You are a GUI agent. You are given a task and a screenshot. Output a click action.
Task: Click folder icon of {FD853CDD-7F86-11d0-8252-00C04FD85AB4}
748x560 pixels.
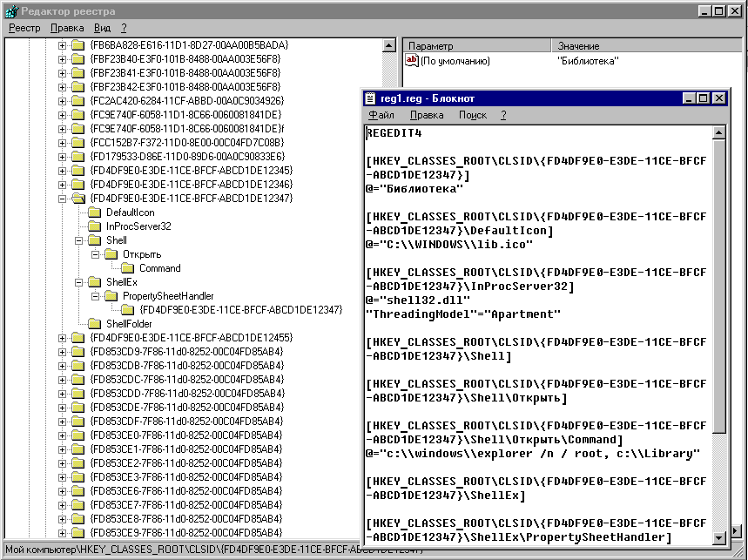coord(77,394)
